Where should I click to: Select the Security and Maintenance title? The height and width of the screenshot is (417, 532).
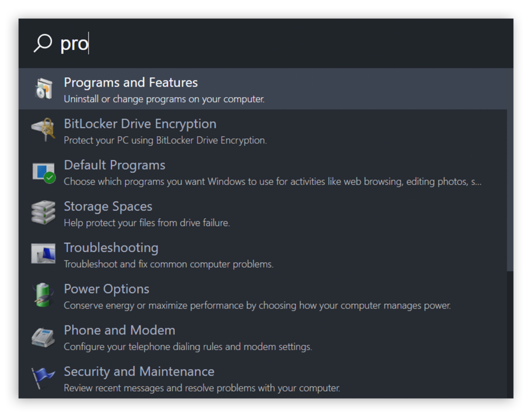139,372
